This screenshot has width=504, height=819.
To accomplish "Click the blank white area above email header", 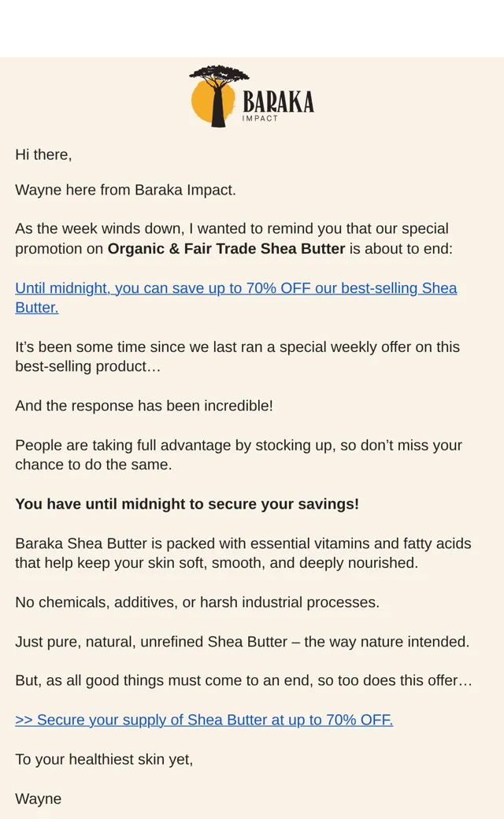I will pyautogui.click(x=252, y=28).
